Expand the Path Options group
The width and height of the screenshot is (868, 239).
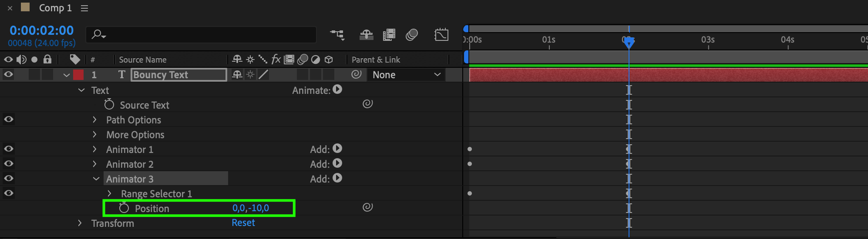(94, 120)
